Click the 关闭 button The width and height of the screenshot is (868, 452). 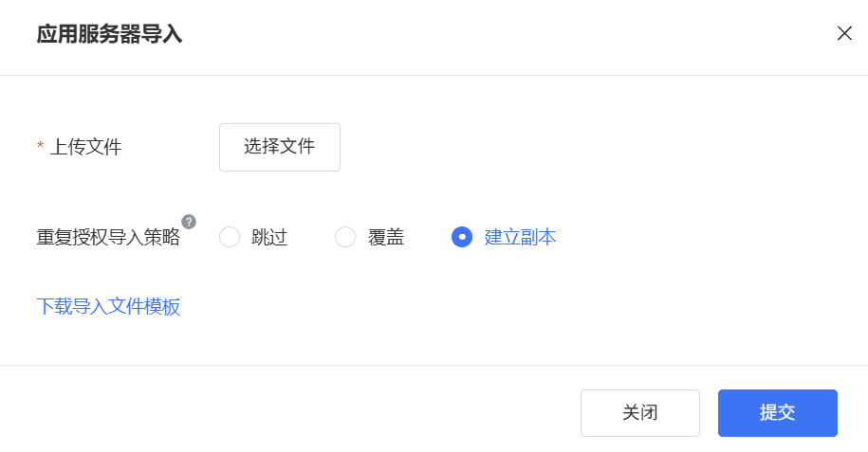click(x=640, y=413)
